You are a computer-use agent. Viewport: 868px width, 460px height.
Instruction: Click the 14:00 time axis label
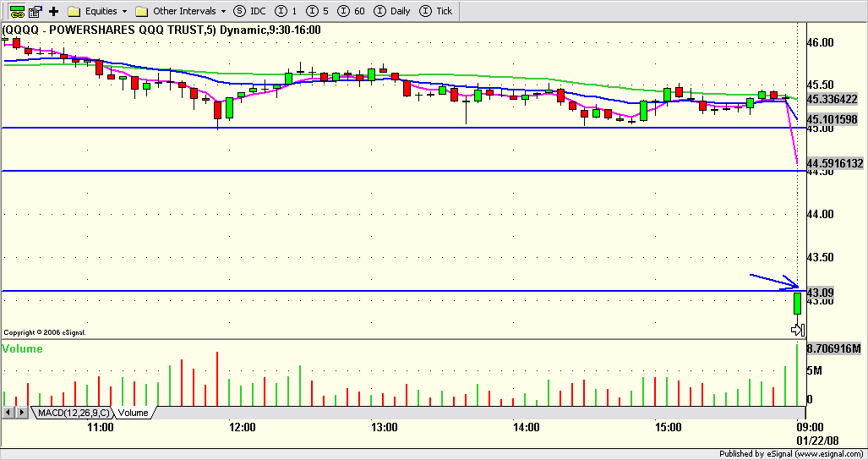[x=527, y=427]
